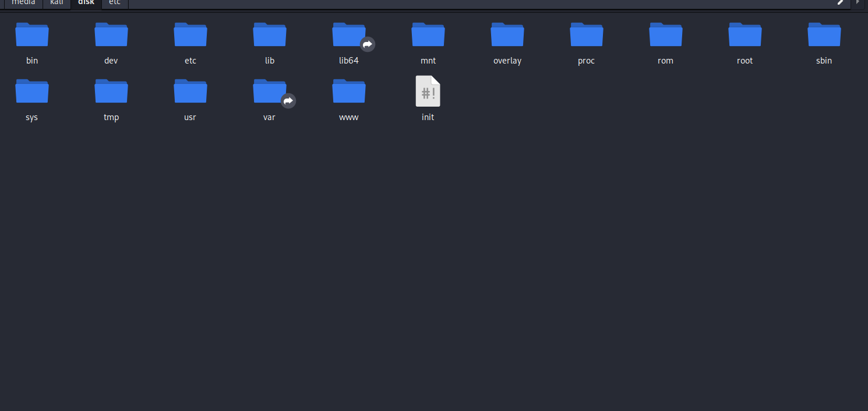Viewport: 868px width, 411px height.
Task: Open the sys folder
Action: pyautogui.click(x=32, y=91)
